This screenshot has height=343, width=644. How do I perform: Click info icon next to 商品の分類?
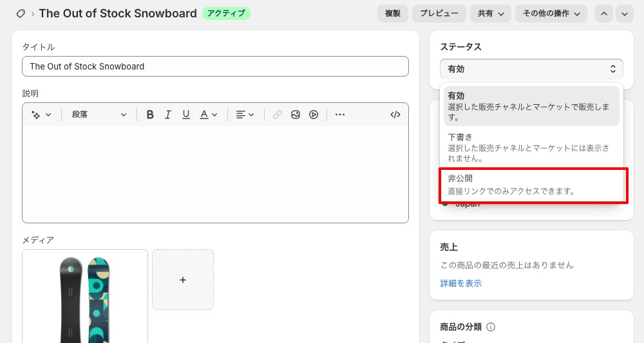490,327
